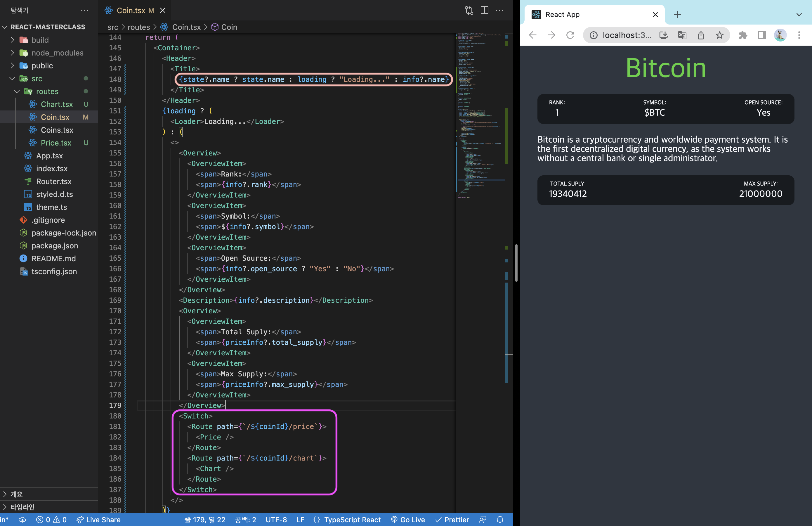
Task: Expand the build folder
Action: 40,40
